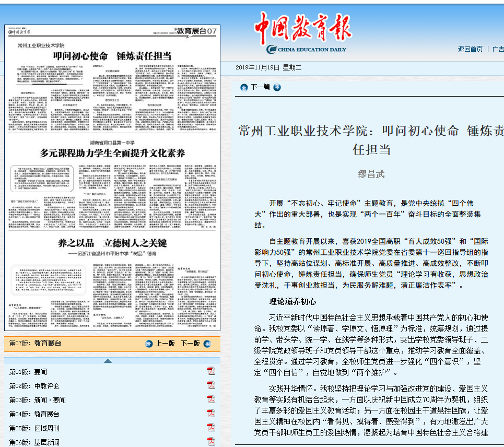Image resolution: width=504 pixels, height=447 pixels.
Task: Click the section heading 理论滋养初心
Action: click(x=292, y=302)
